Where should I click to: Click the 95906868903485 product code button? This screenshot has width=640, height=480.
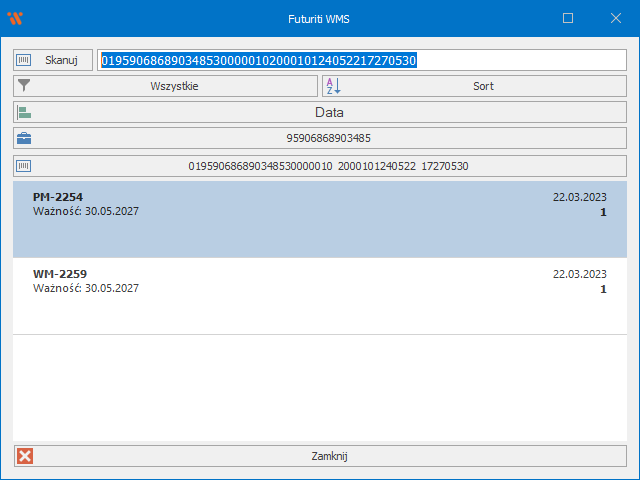tap(329, 139)
